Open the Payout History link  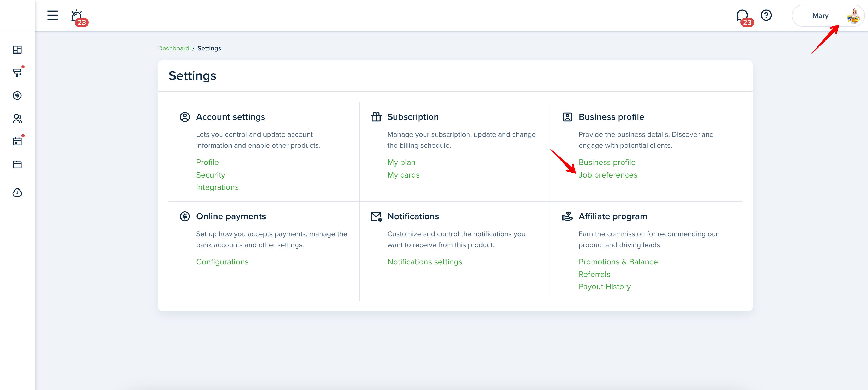[x=605, y=287]
